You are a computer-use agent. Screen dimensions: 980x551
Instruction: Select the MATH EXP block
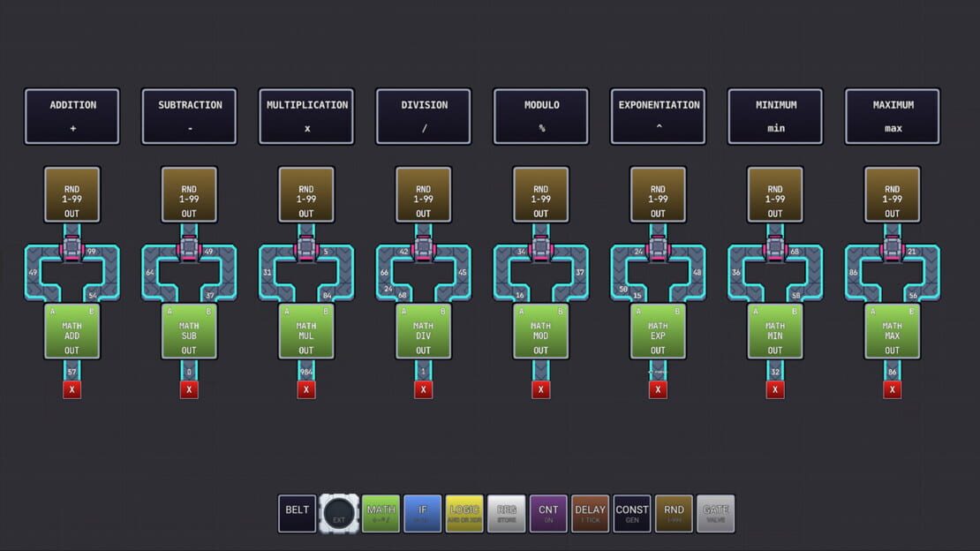tap(658, 331)
